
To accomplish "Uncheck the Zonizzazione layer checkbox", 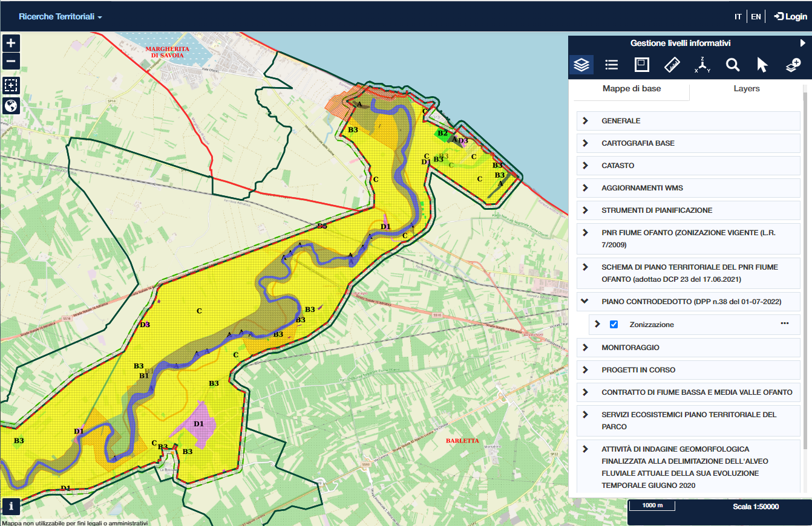I will 614,325.
